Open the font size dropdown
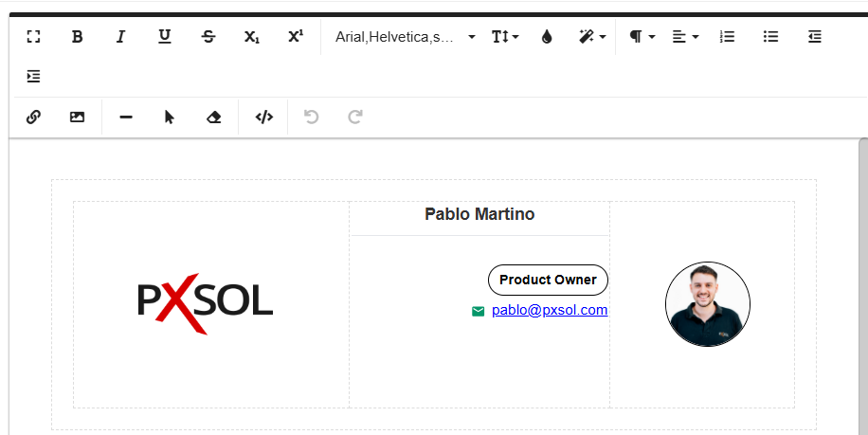 504,37
